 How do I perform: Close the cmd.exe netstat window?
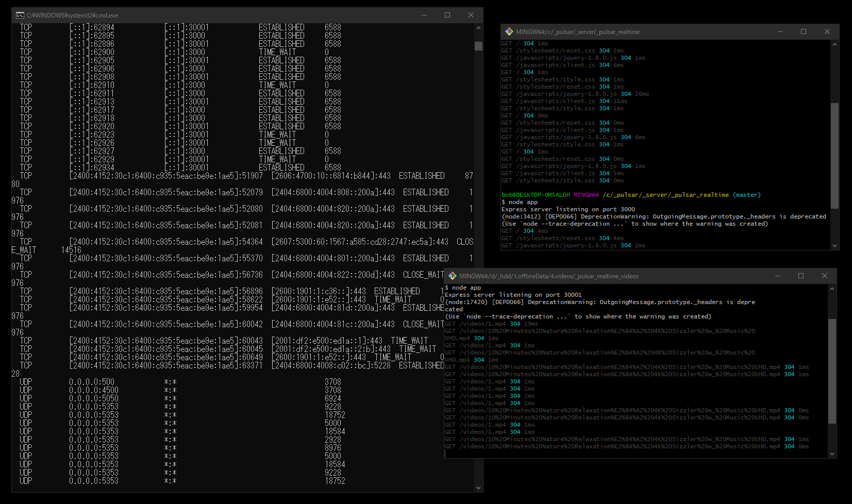[x=471, y=15]
